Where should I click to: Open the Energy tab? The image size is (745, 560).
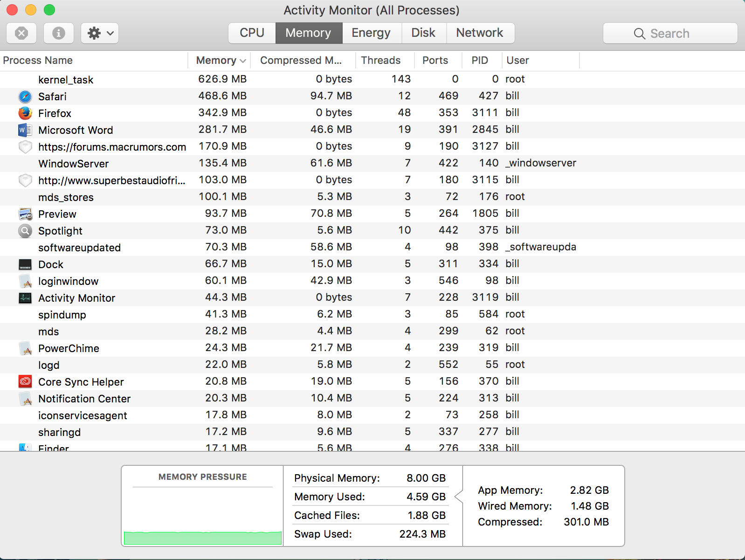point(371,33)
